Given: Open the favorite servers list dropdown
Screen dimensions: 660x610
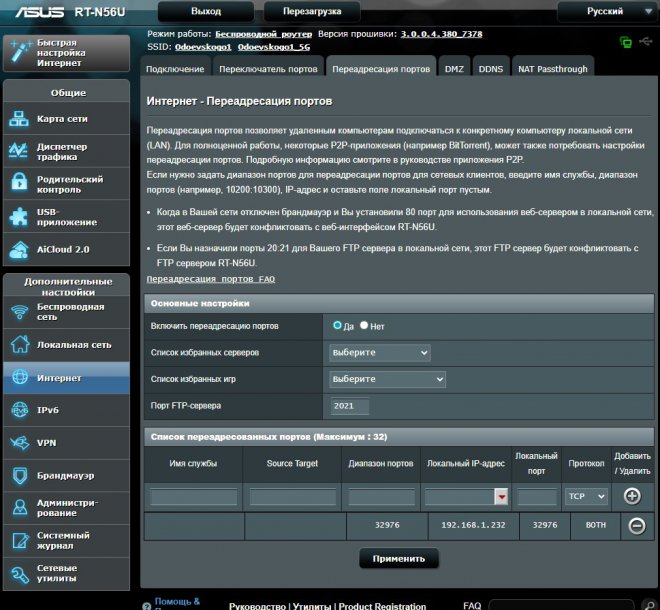Looking at the screenshot, I should click(379, 353).
